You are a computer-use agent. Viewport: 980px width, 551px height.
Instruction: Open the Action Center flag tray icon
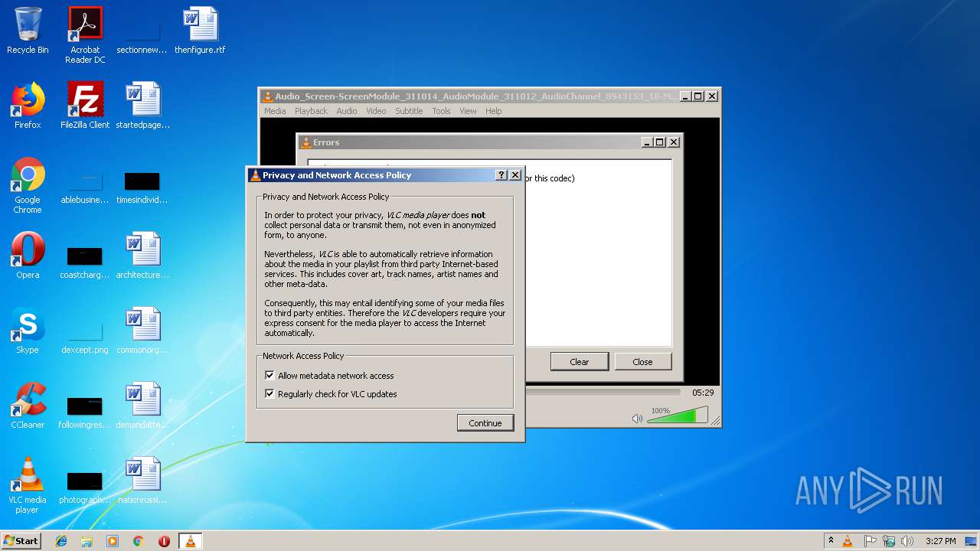point(870,541)
